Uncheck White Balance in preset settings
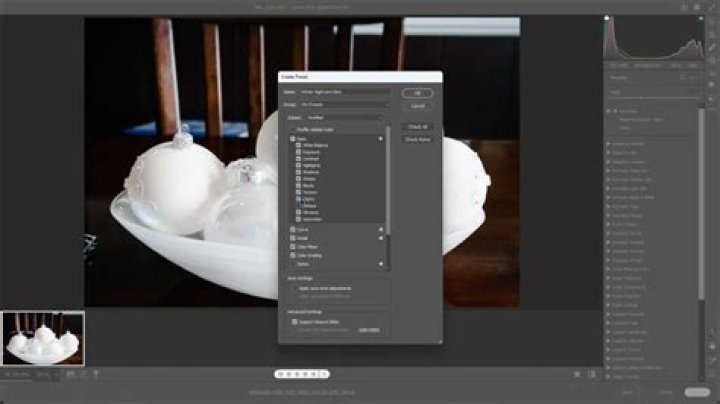 pos(298,146)
